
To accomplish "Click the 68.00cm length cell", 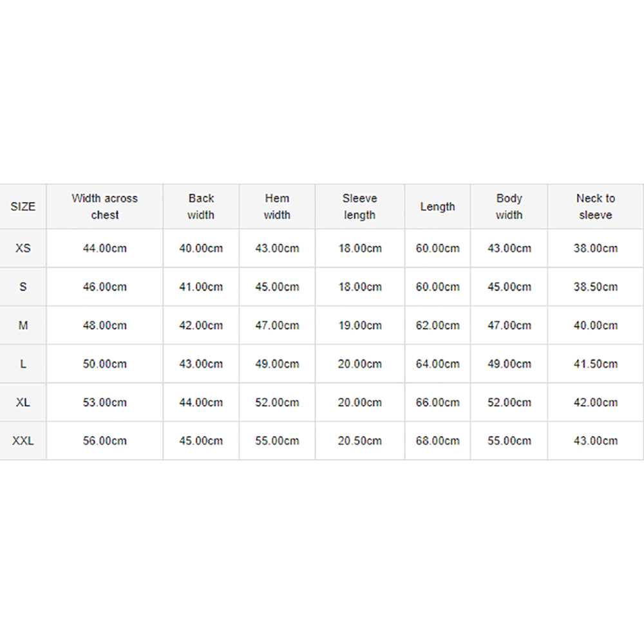I will point(437,440).
